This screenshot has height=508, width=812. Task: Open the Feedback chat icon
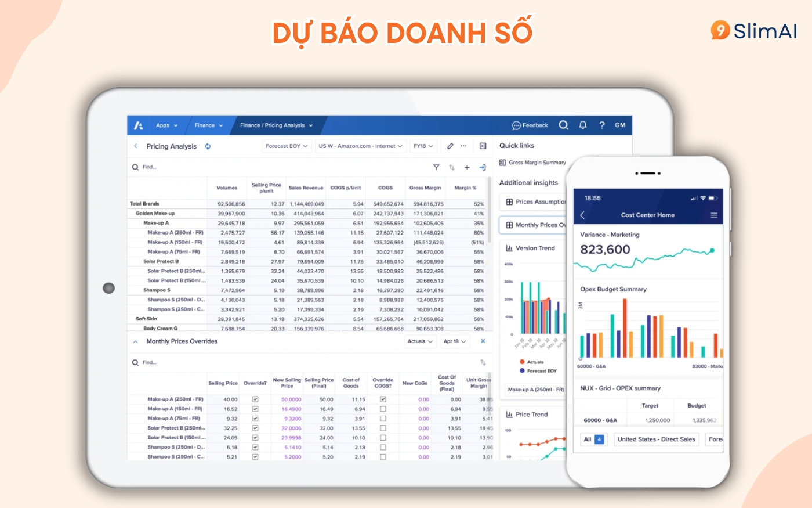[516, 125]
